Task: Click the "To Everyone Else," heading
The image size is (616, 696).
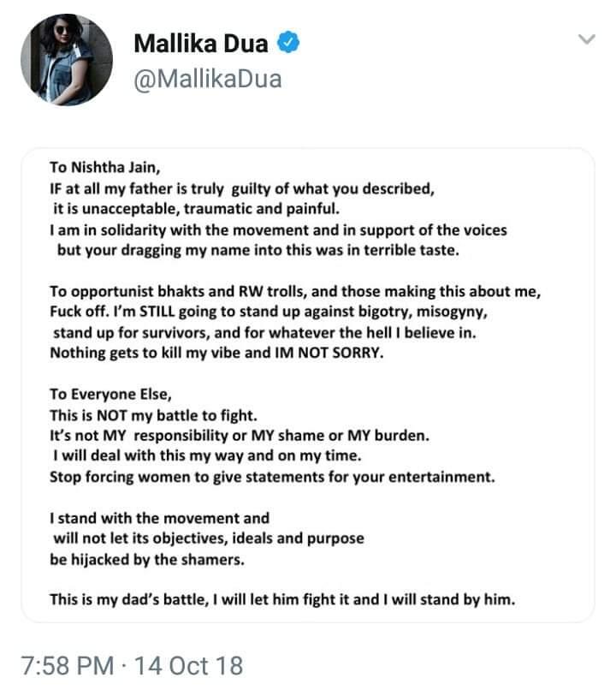Action: coord(110,394)
